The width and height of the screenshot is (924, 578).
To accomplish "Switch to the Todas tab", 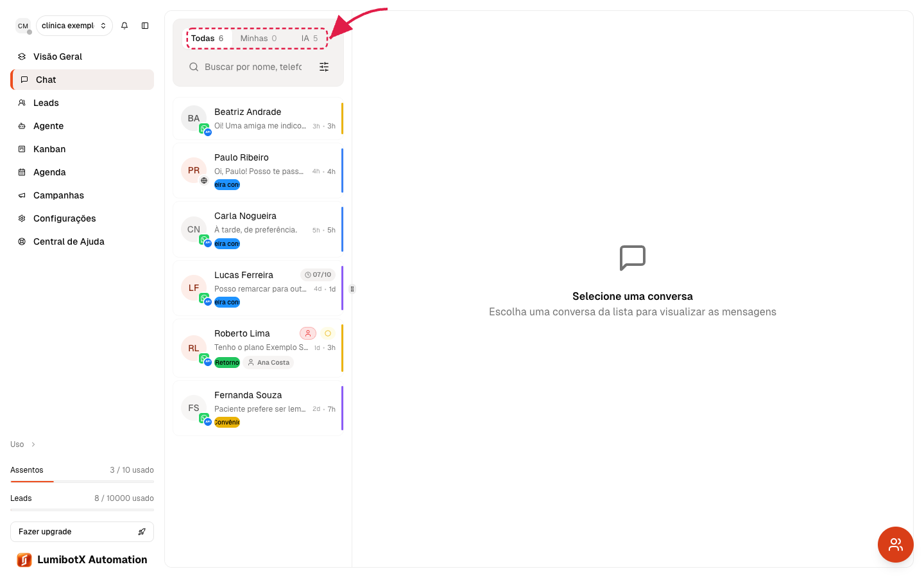I will (x=208, y=39).
